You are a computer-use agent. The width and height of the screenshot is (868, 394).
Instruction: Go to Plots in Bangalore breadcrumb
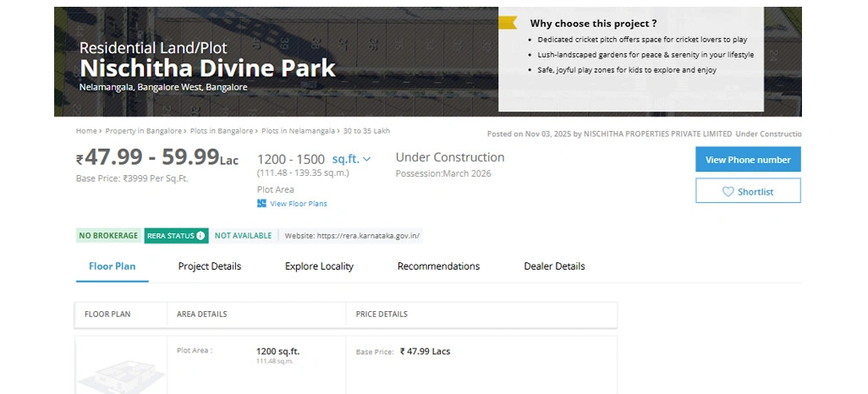221,131
